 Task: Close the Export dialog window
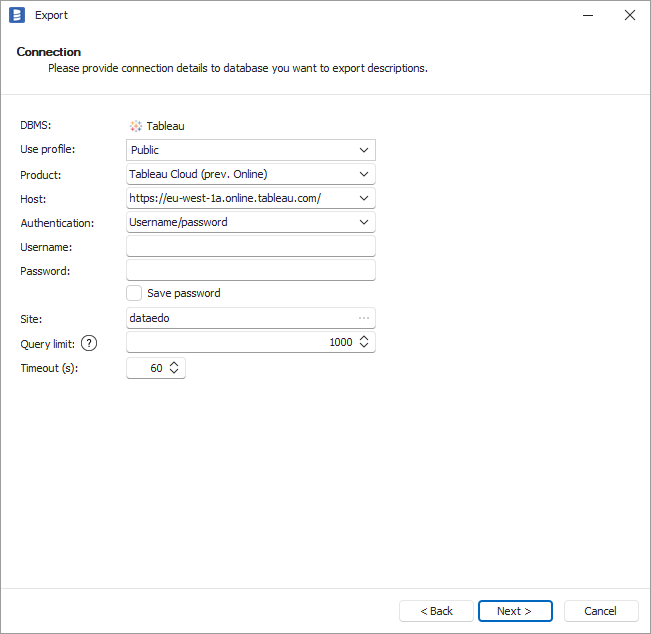[x=629, y=15]
